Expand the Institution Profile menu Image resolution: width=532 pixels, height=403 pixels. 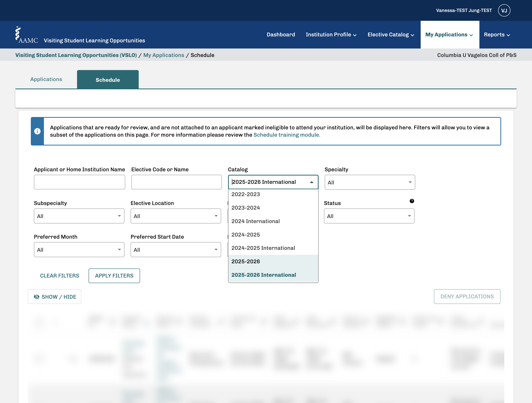[x=331, y=35]
